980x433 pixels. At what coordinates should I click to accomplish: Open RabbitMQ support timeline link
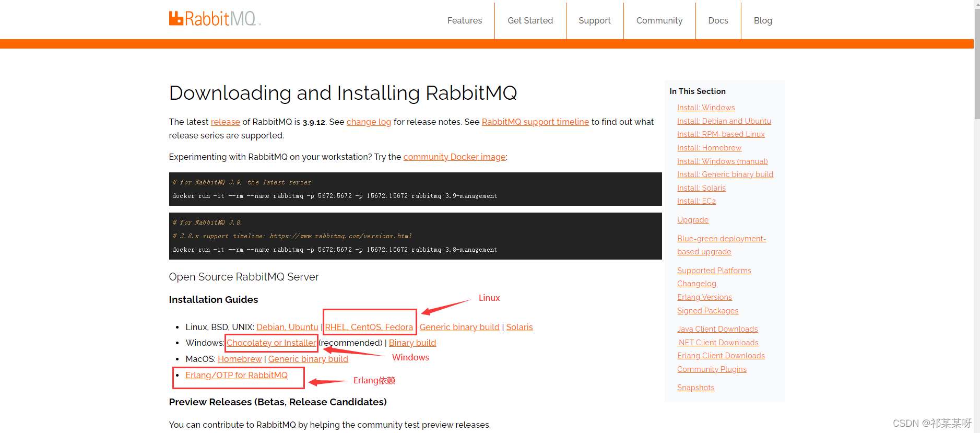[x=535, y=122]
